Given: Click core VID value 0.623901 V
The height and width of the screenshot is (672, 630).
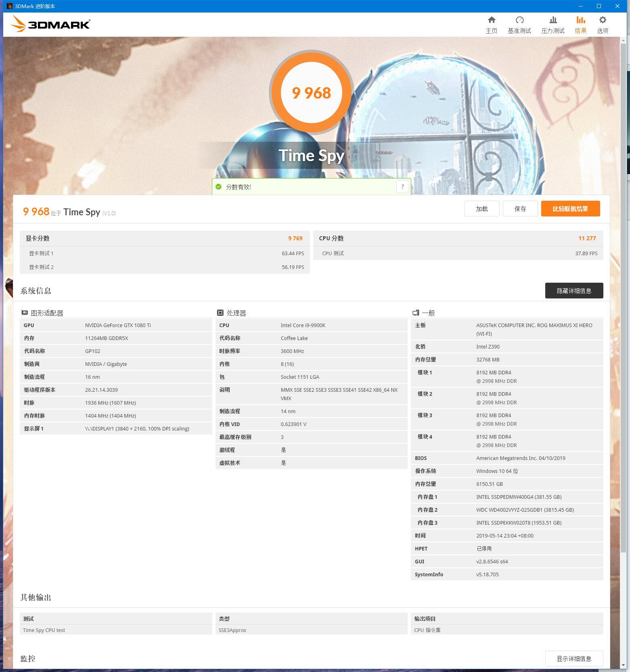Looking at the screenshot, I should click(293, 424).
